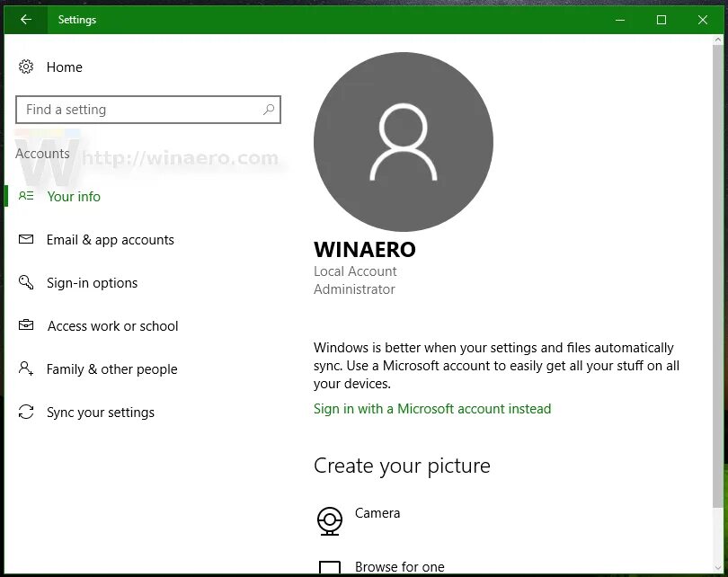The height and width of the screenshot is (577, 728).
Task: Click the back arrow in Settings title bar
Action: click(x=26, y=20)
